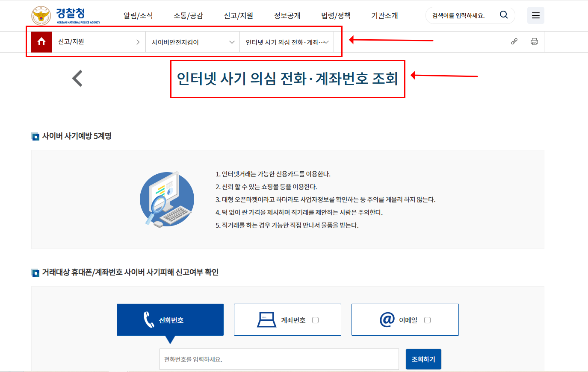
Task: Click the copy link icon
Action: click(514, 41)
